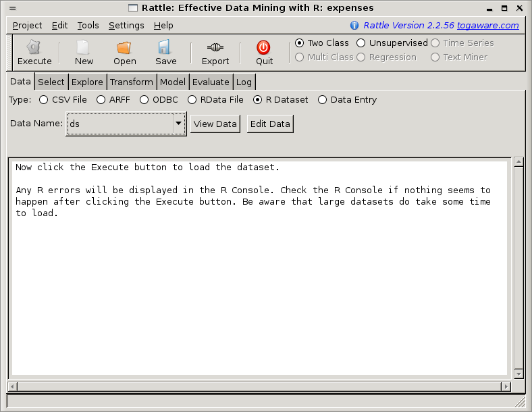Create a new project with New icon
Viewport: 532px width, 412px height.
pyautogui.click(x=83, y=47)
